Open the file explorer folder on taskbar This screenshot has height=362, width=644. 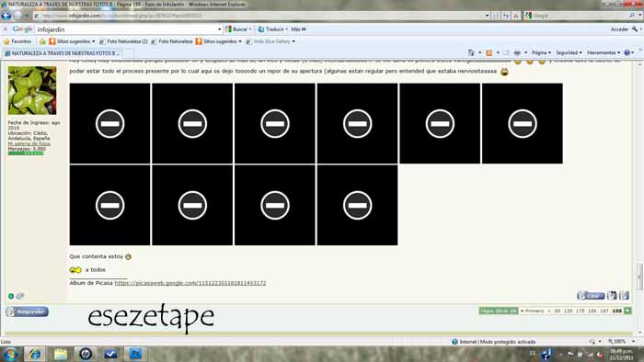coord(61,354)
